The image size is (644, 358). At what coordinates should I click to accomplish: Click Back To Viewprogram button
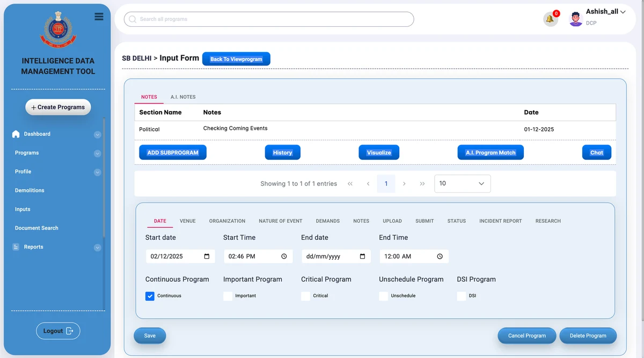[236, 59]
